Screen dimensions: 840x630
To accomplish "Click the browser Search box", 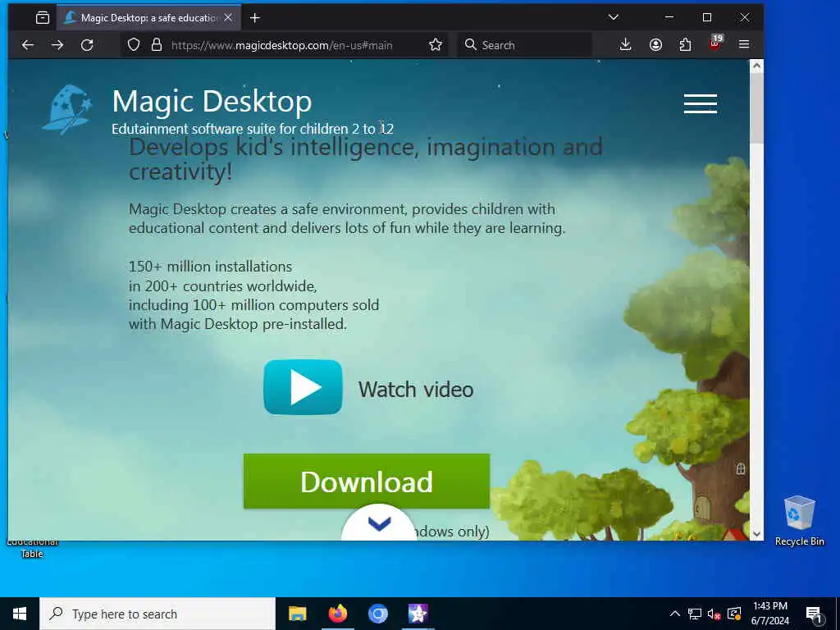I will (x=525, y=45).
